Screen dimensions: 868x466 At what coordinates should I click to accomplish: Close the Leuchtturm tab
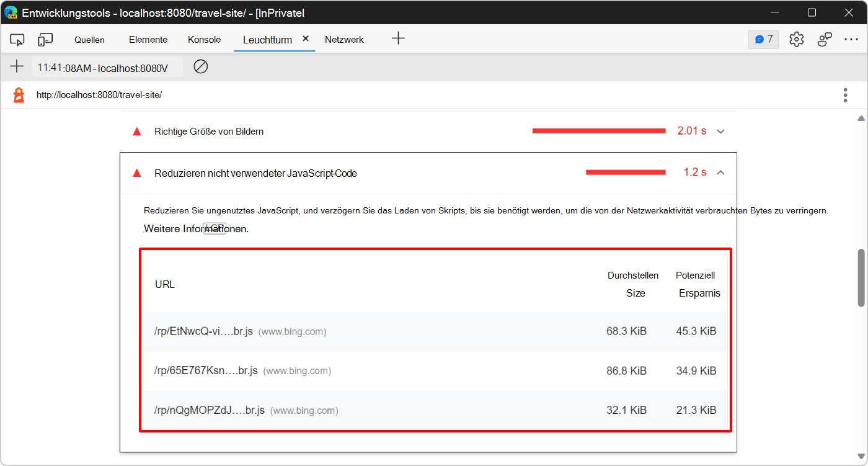pyautogui.click(x=305, y=38)
